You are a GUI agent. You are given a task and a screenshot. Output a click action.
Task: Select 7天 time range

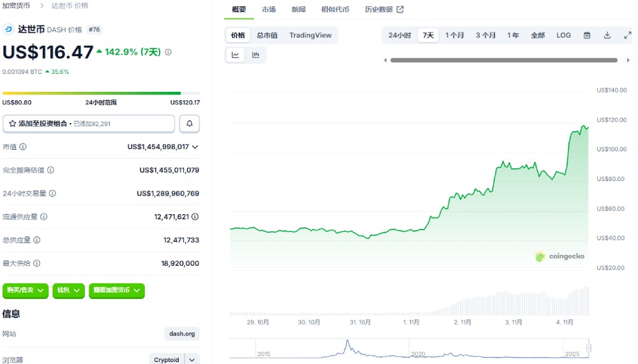428,36
